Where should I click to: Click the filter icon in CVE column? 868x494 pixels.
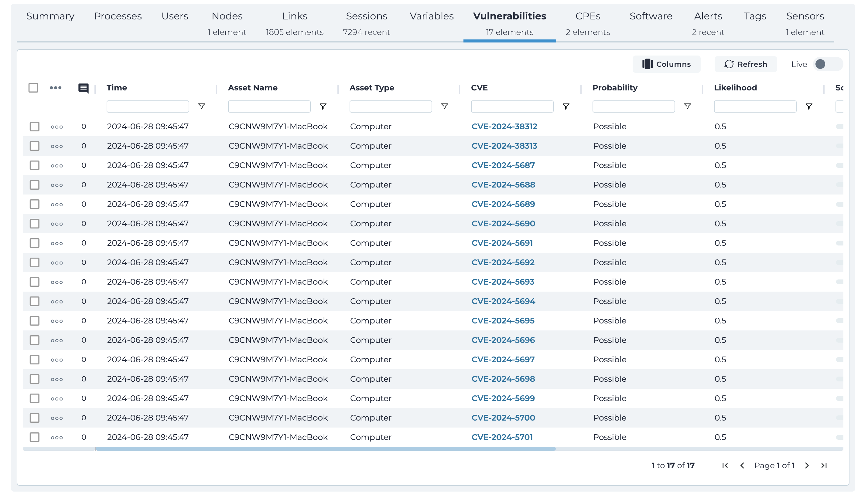(566, 106)
